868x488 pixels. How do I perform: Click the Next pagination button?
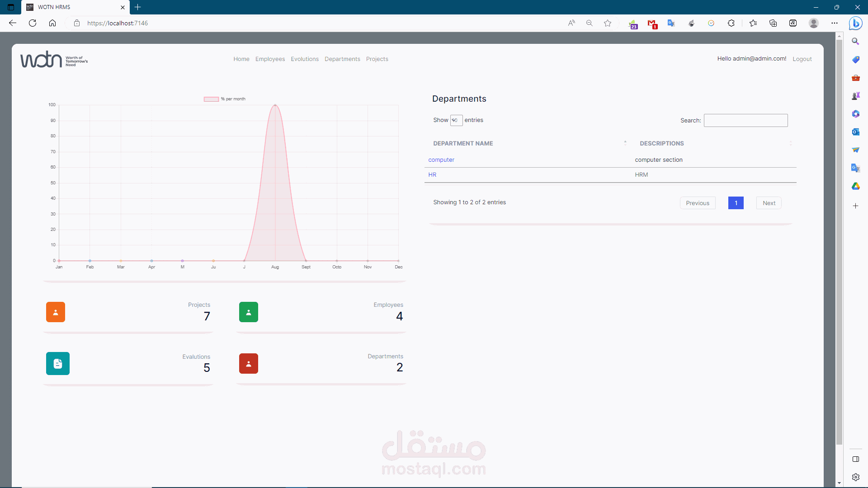769,203
